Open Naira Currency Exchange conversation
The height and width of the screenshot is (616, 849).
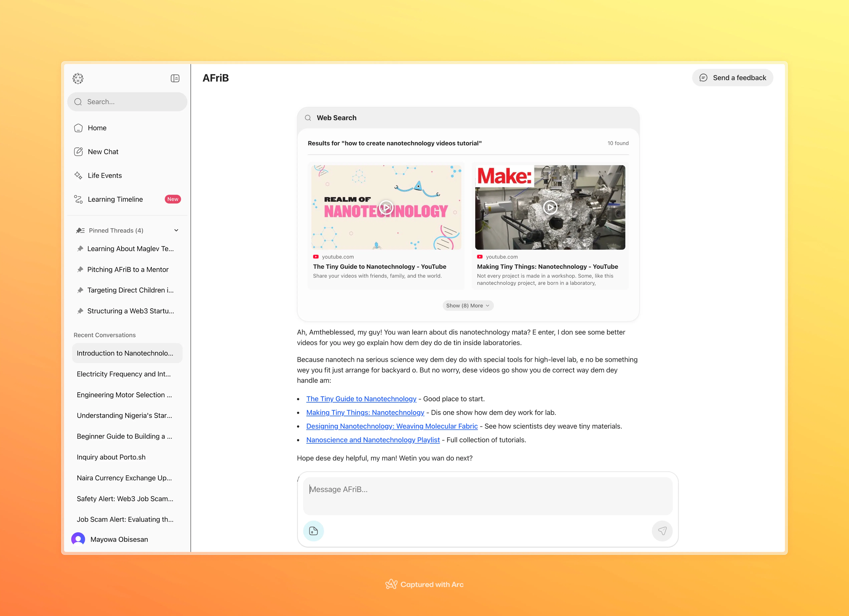127,478
